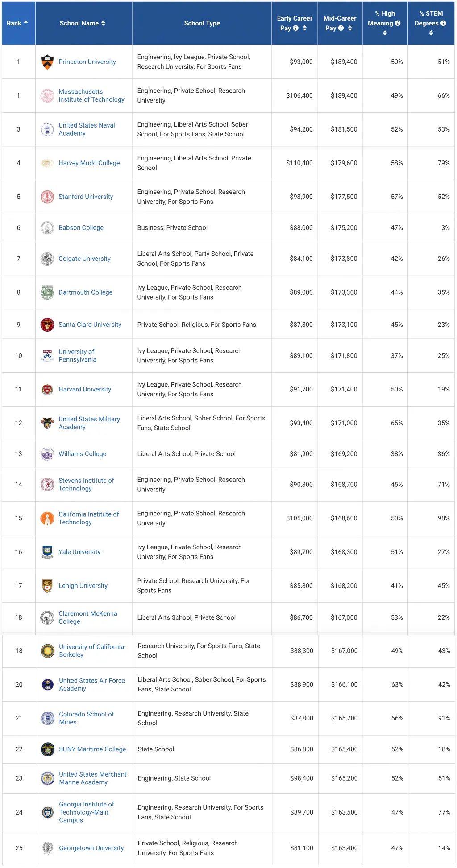Click the Lehigh University crest logo
The height and width of the screenshot is (868, 457).
coord(47,586)
